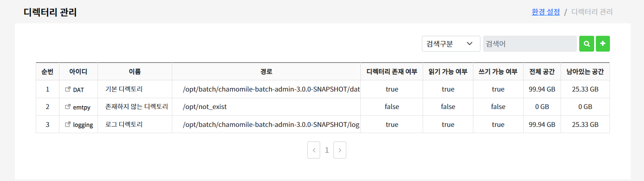Image resolution: width=644 pixels, height=181 pixels.
Task: Open the external-link icon beside DAT
Action: [x=68, y=89]
